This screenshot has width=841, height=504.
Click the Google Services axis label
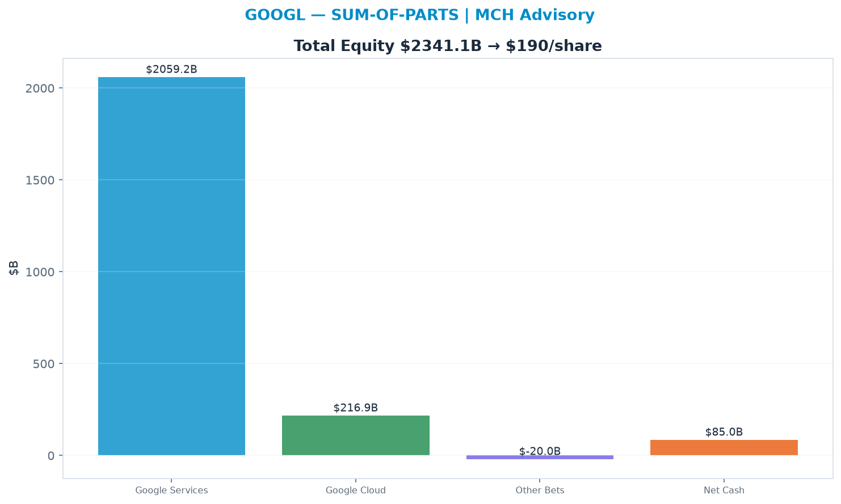tap(171, 490)
